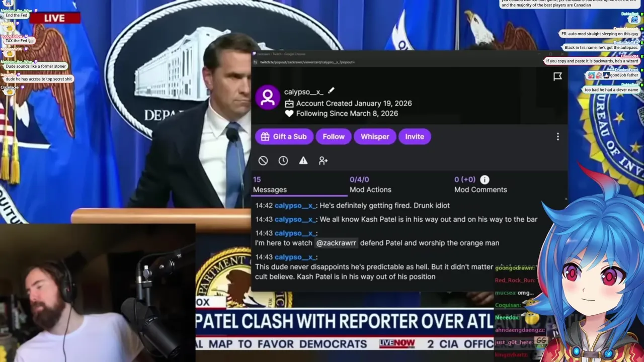Click 'End the Fed' chat bubble
The image size is (644, 362).
[x=17, y=16]
